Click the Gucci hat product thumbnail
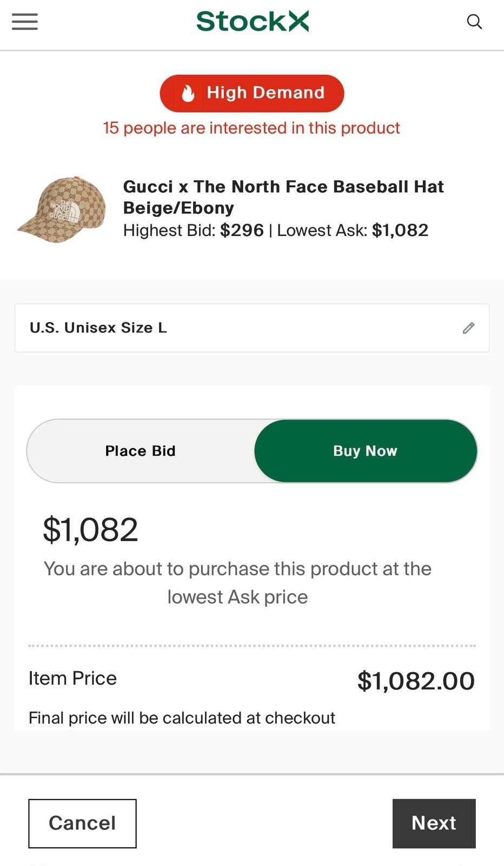This screenshot has height=866, width=504. [62, 209]
